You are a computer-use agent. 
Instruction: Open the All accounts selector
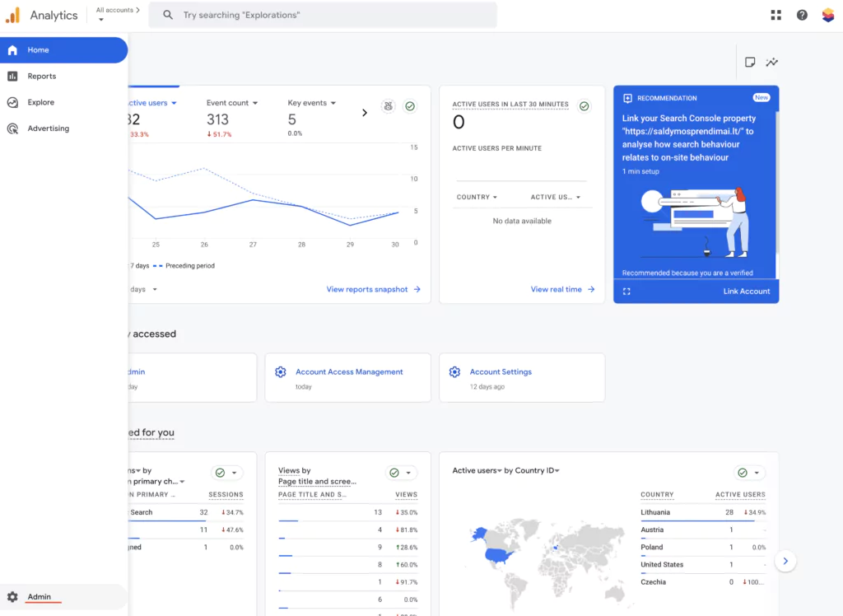point(117,14)
